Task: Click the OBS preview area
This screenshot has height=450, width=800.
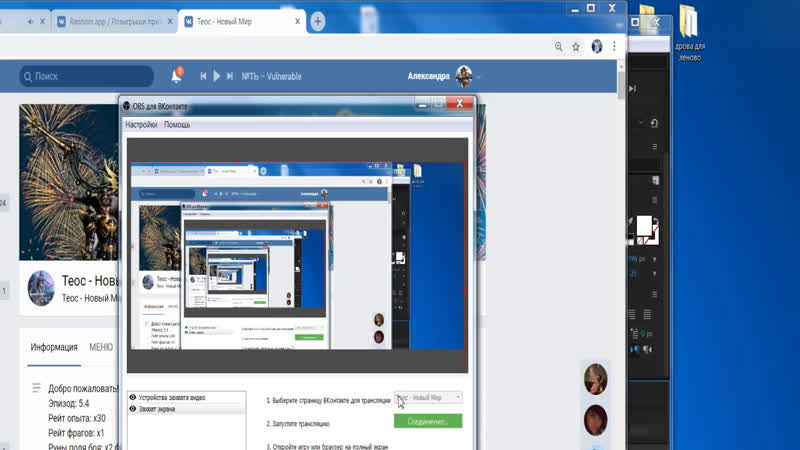Action: 297,255
